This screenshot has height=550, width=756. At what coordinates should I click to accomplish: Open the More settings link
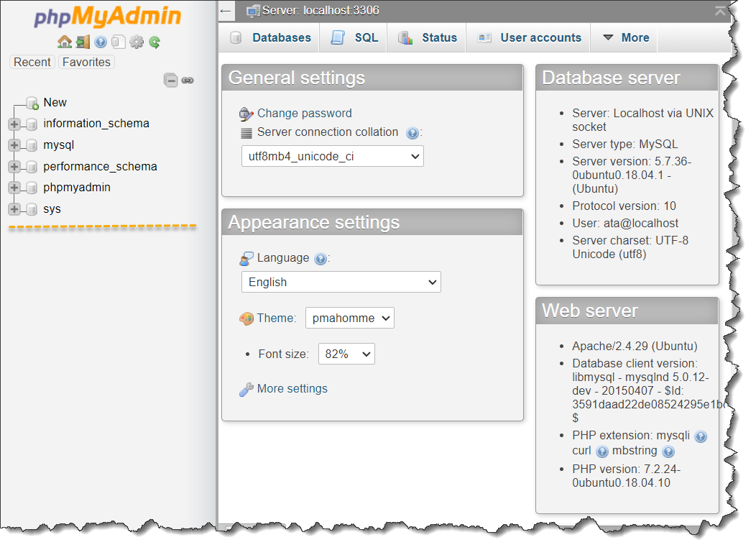292,389
